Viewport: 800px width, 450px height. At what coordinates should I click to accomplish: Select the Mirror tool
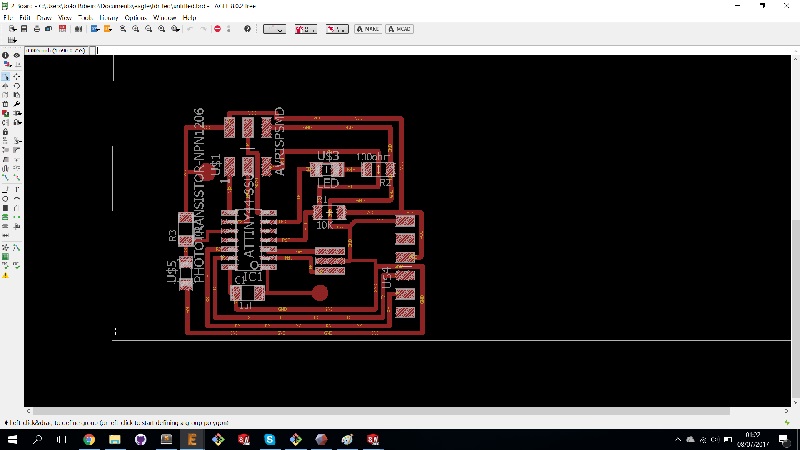click(5, 86)
